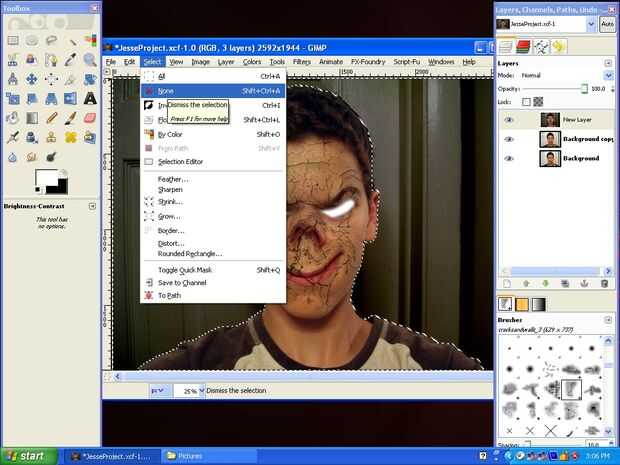Toggle the Lock alpha channel checkerboard button
This screenshot has width=620, height=465.
pyautogui.click(x=538, y=102)
